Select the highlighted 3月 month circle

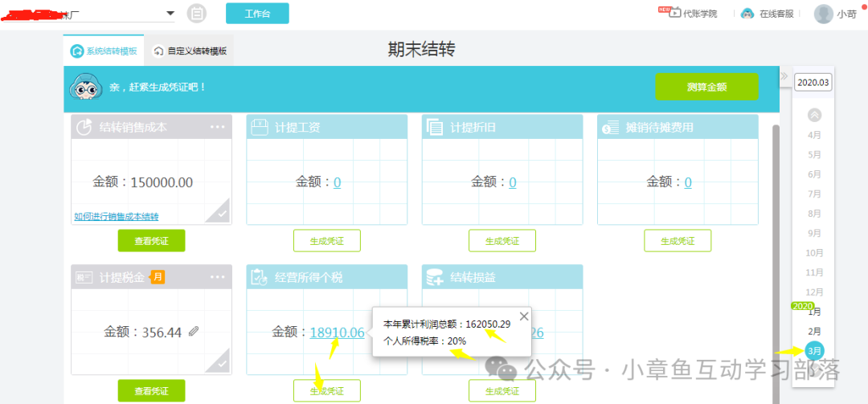(x=814, y=351)
